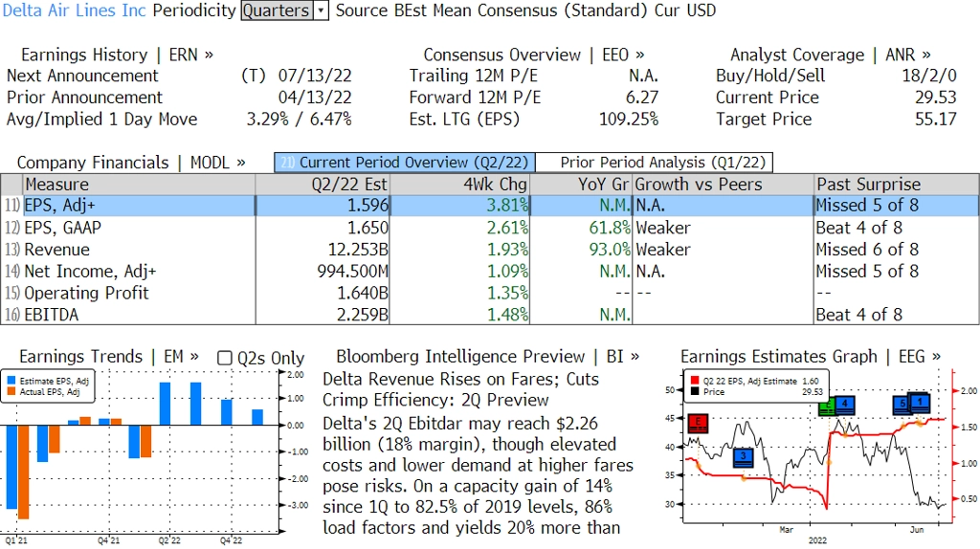Screen dimensions: 980x549
Task: Click Prior Announcement date 04/13/22
Action: [315, 98]
